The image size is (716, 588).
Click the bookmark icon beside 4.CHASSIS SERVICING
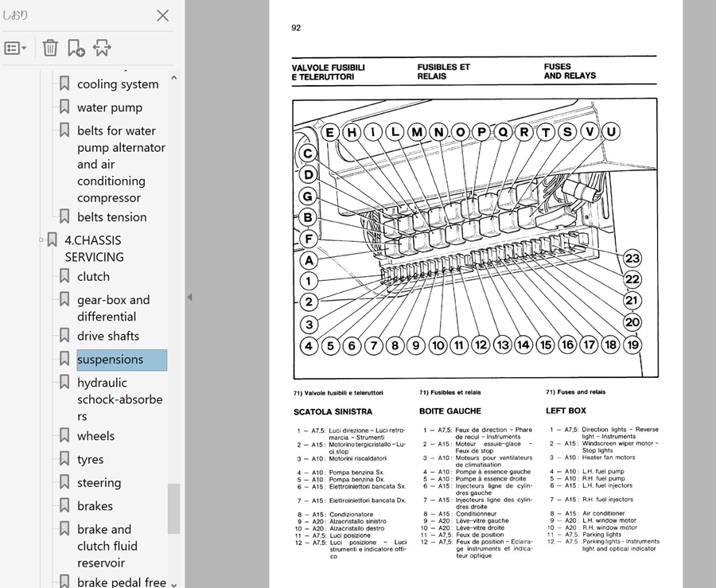coord(52,239)
